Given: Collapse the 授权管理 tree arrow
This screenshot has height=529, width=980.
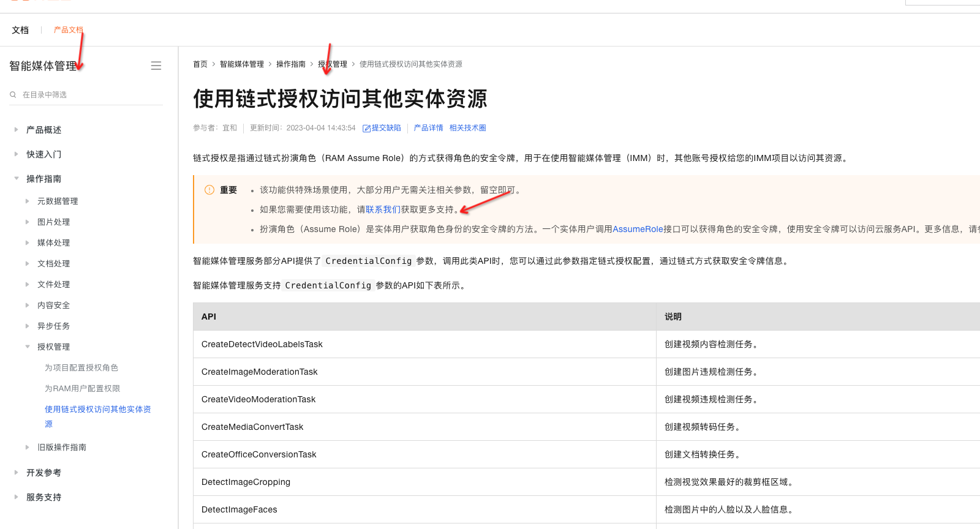Looking at the screenshot, I should pyautogui.click(x=27, y=347).
